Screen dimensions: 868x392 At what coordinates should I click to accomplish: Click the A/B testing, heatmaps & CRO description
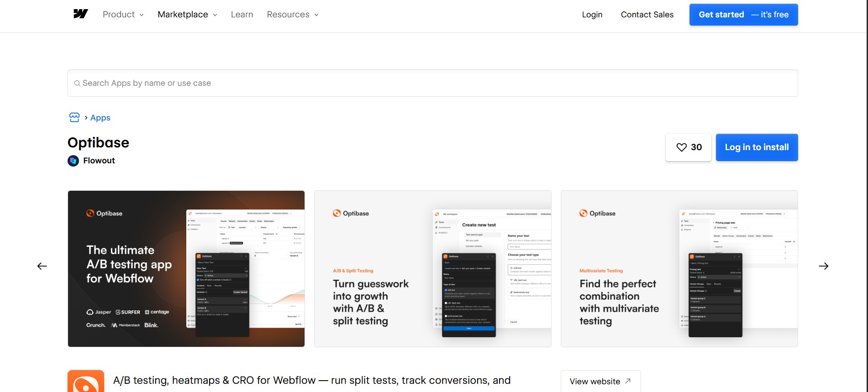[312, 380]
